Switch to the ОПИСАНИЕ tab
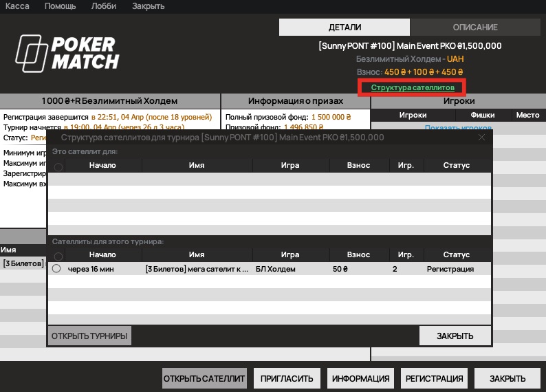The image size is (546, 392). 475,27
